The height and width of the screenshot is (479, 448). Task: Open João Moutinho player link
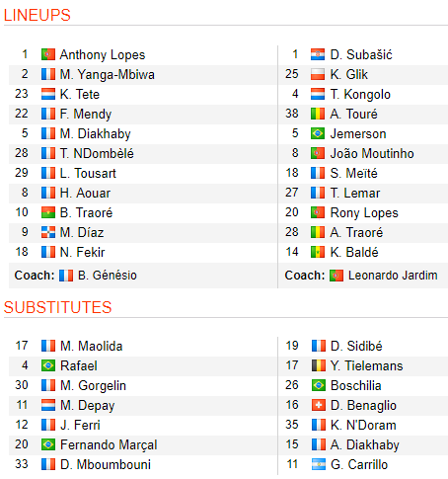[x=372, y=153]
